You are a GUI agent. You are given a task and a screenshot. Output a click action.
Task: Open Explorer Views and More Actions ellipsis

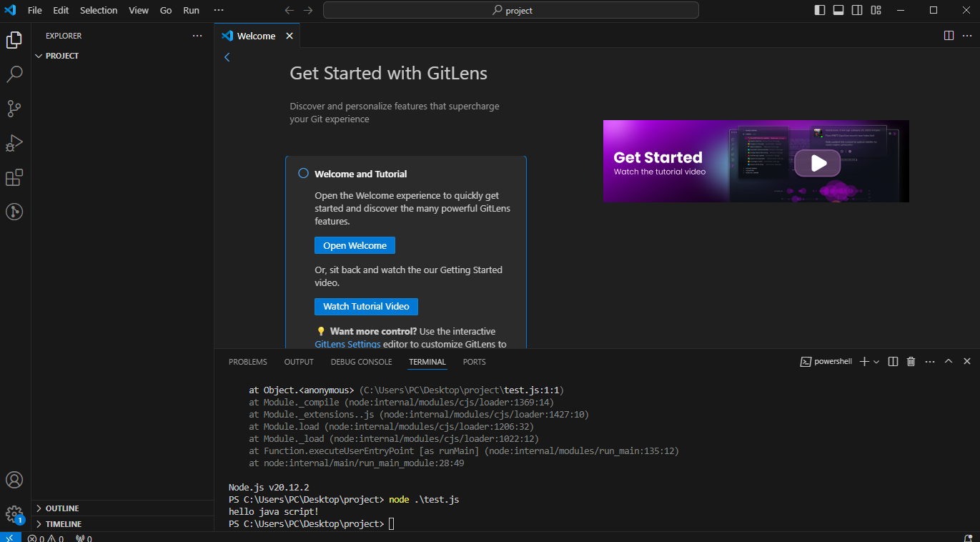[x=197, y=36]
